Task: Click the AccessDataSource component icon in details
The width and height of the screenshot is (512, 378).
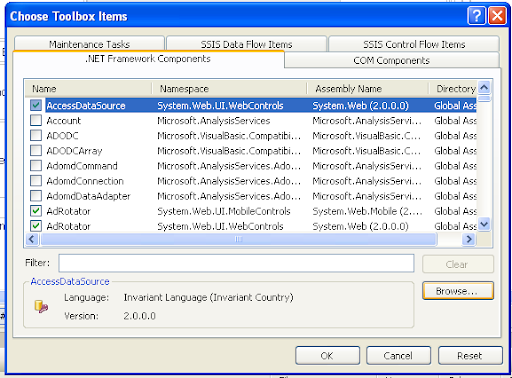Action: tap(41, 306)
